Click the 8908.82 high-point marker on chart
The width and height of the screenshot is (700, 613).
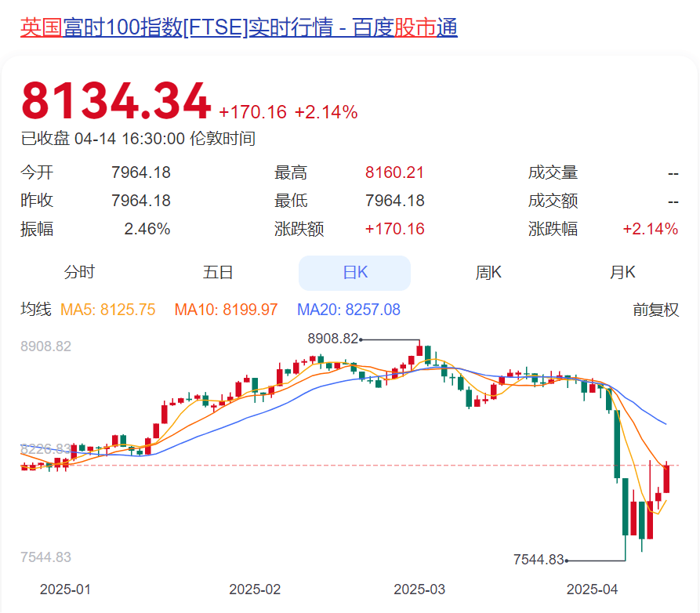332,340
